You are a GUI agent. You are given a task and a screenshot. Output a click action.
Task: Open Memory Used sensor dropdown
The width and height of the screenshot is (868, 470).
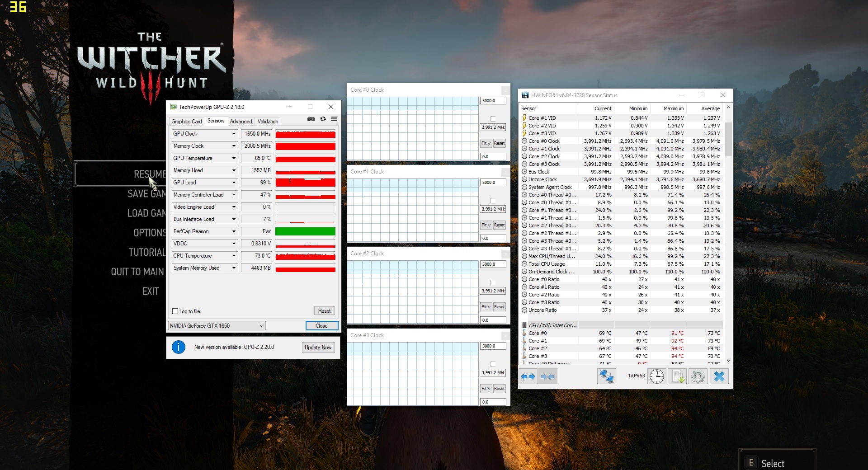(x=234, y=170)
